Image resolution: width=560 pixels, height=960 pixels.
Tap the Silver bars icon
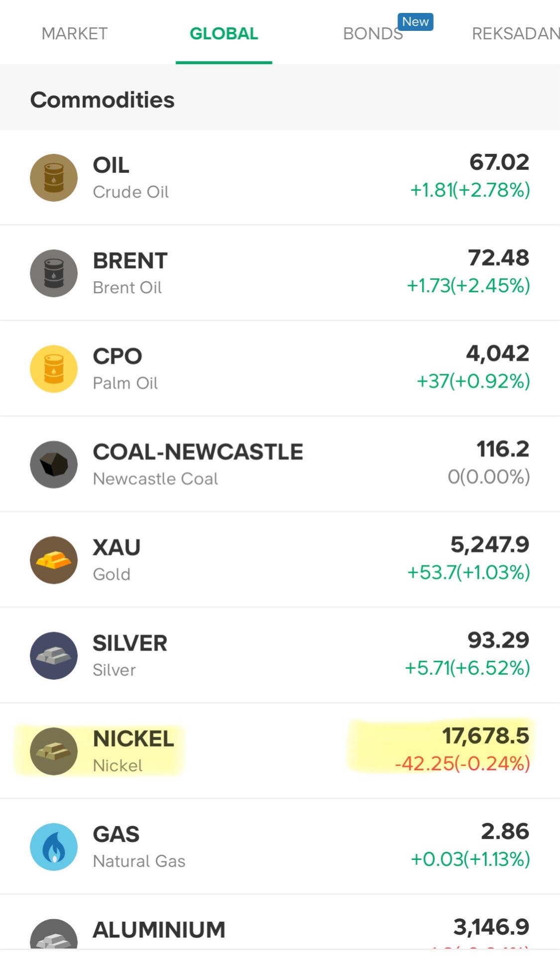[54, 656]
